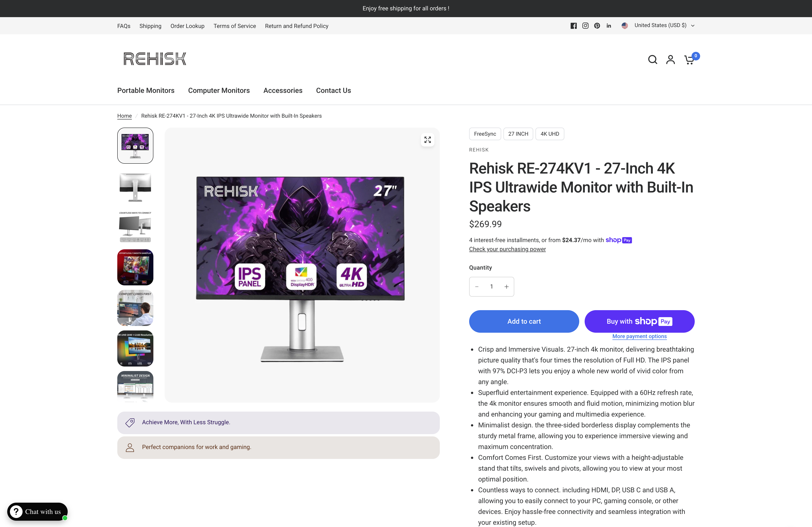Click the Add to cart button

[524, 321]
